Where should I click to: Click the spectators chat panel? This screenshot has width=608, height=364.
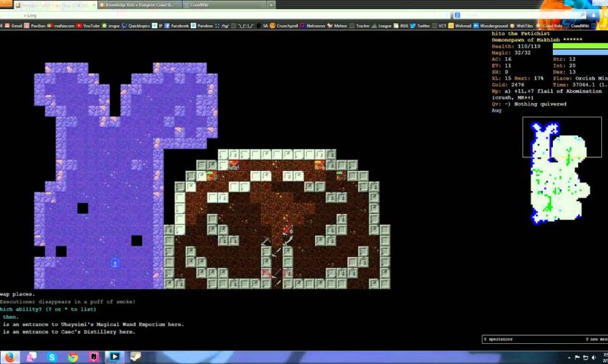pos(545,339)
